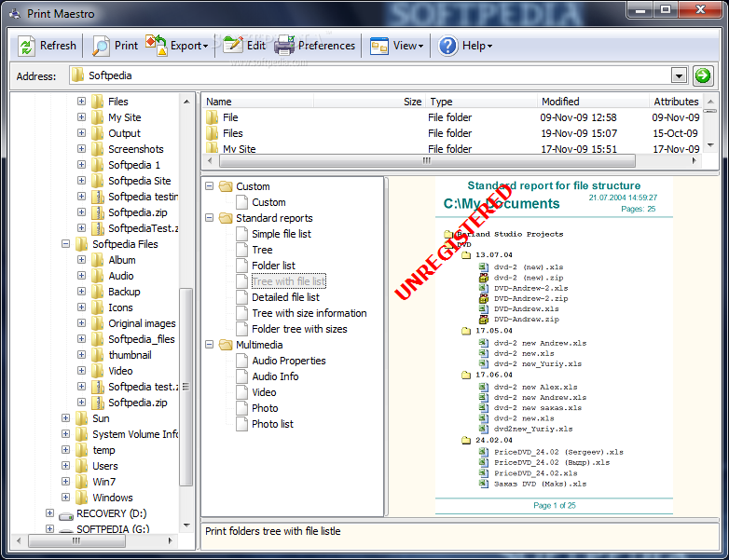Select Folder list report icon
Image resolution: width=729 pixels, height=560 pixels.
(x=241, y=266)
